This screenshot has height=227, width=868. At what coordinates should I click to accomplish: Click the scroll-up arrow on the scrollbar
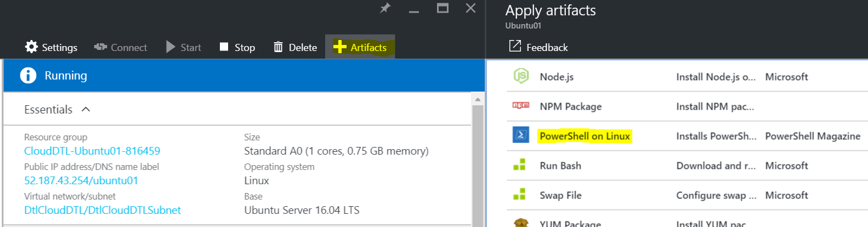[478, 99]
